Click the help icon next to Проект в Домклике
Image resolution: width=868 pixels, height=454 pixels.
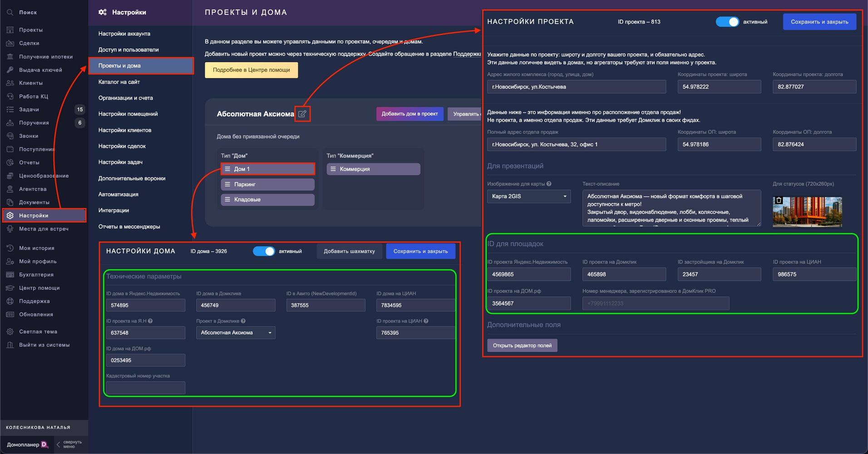pos(243,321)
